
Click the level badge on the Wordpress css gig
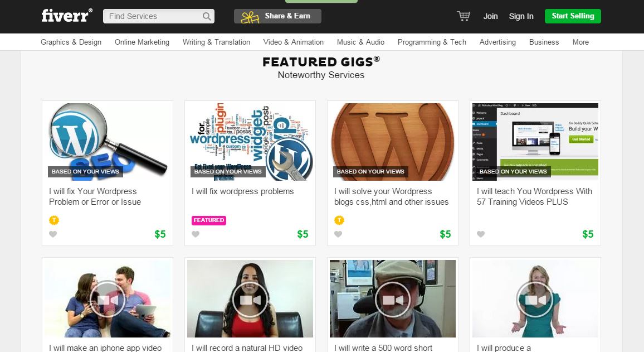(x=338, y=220)
